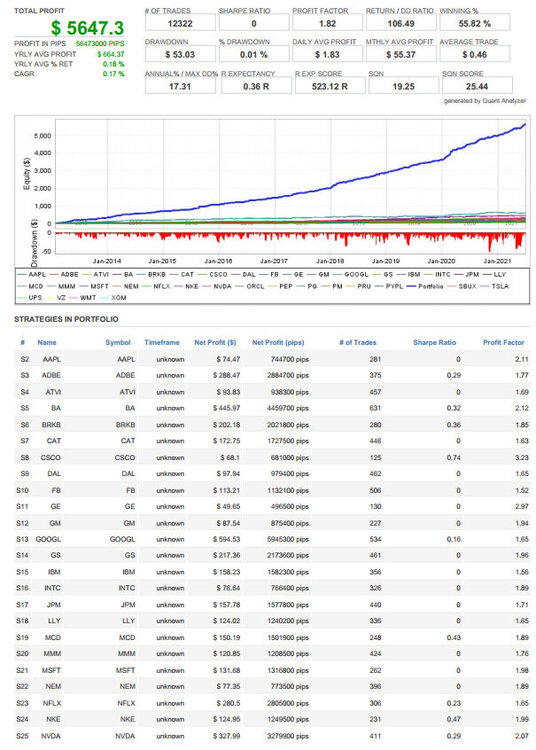Select JPM net profit value $ 157.78
536x750 pixels.
click(227, 605)
